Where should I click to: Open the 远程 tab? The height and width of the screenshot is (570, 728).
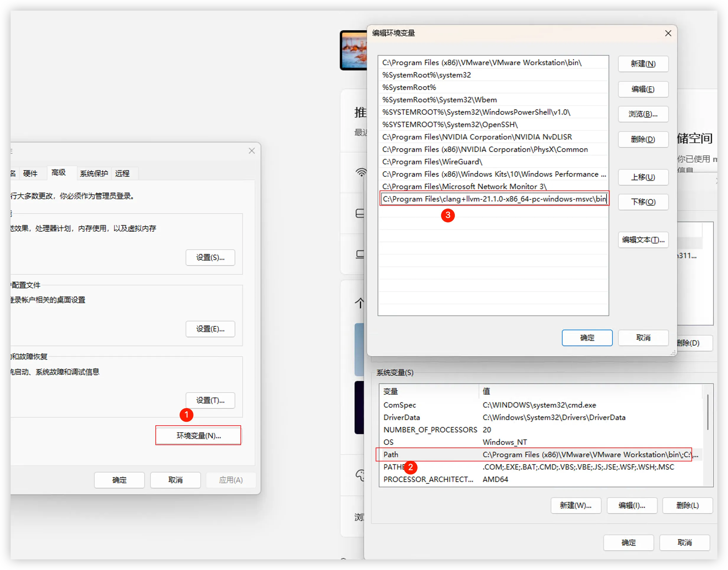[x=122, y=173]
